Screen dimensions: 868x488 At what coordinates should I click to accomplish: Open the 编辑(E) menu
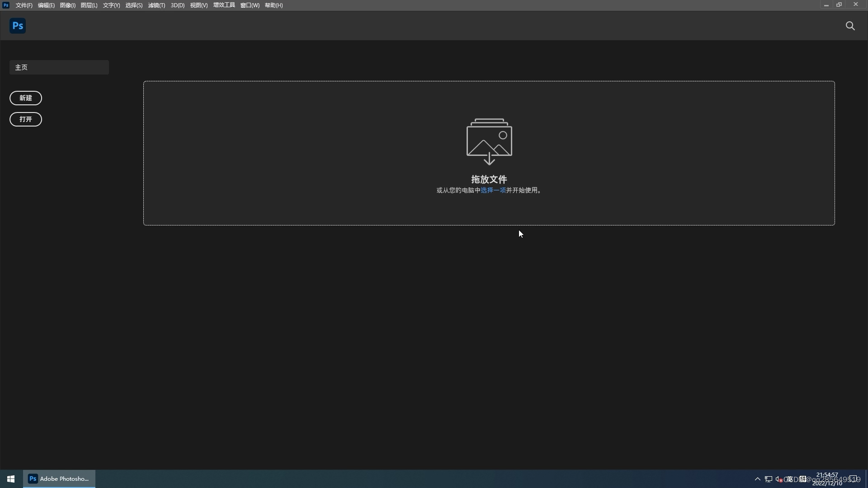coord(46,5)
